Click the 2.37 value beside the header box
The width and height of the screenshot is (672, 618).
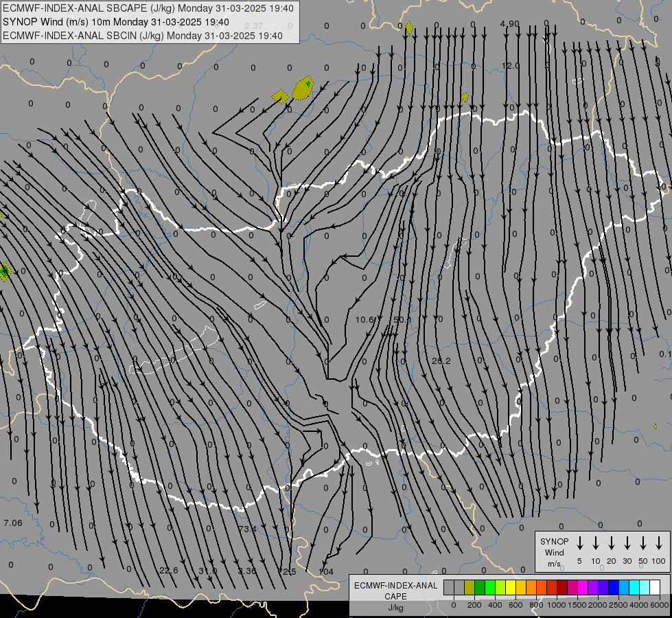tap(254, 25)
